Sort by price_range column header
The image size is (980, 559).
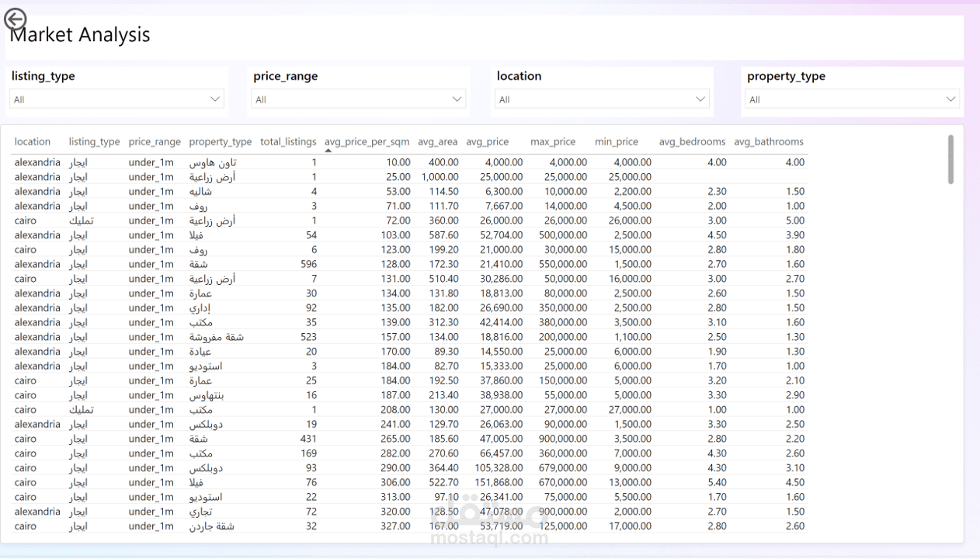click(155, 141)
